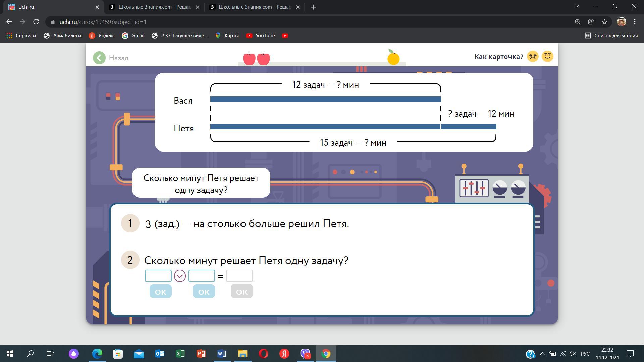Open the browser zoom magnifier icon
The width and height of the screenshot is (644, 362).
point(578,22)
